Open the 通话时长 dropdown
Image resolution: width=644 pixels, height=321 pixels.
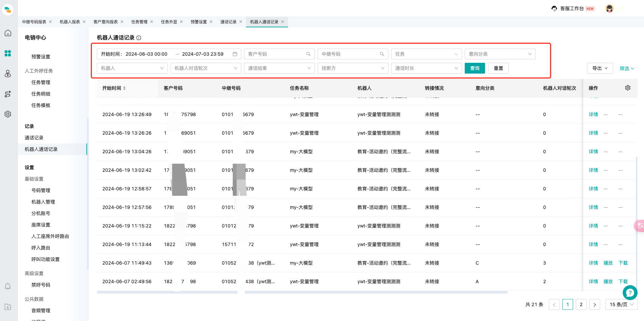(427, 68)
